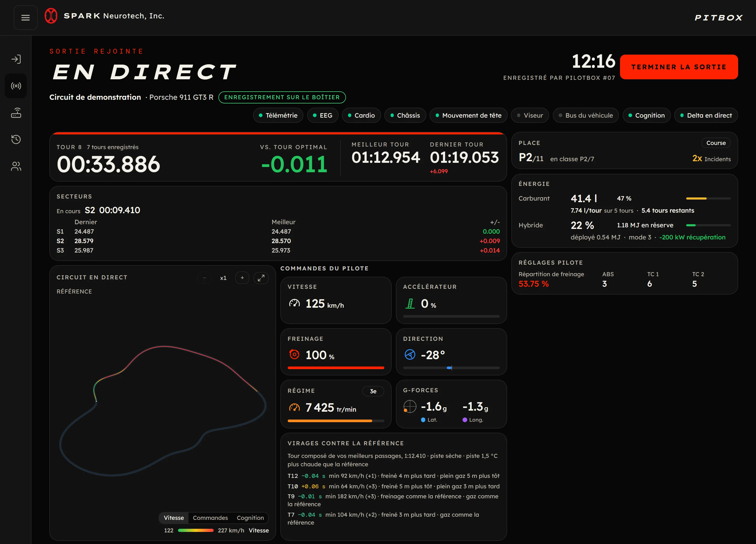Click the PITBOX logo text
This screenshot has width=756, height=544.
point(719,18)
